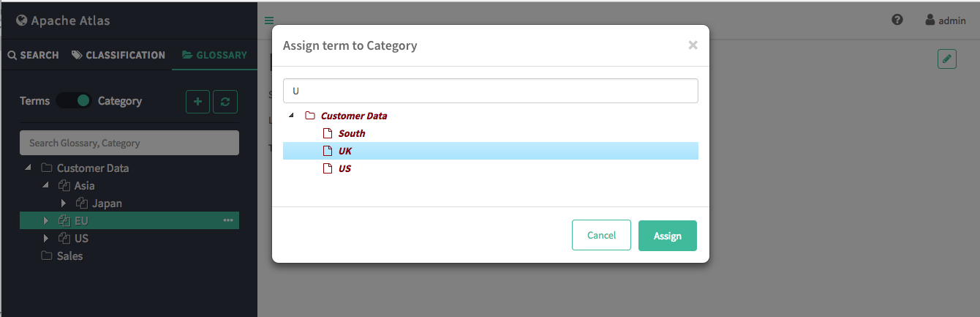The image size is (980, 317).
Task: Switch to the Search tab
Action: (34, 55)
